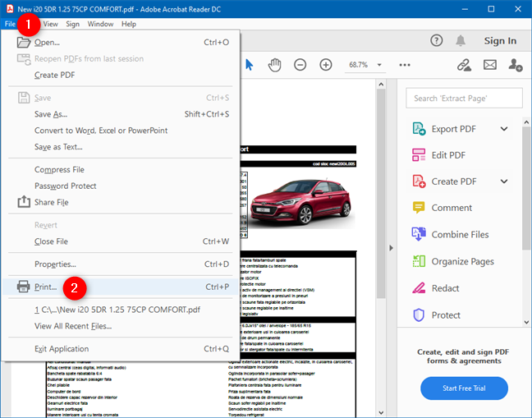Open the notifications bell

[x=461, y=40]
